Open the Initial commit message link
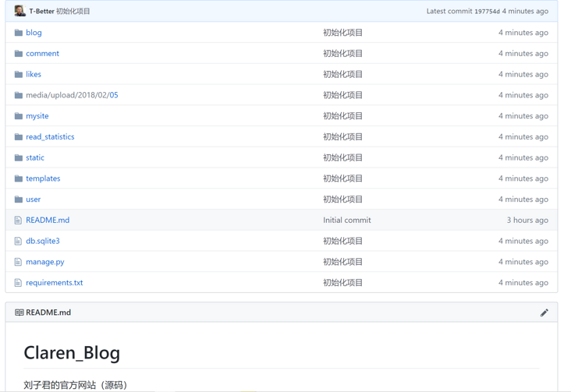 click(346, 221)
